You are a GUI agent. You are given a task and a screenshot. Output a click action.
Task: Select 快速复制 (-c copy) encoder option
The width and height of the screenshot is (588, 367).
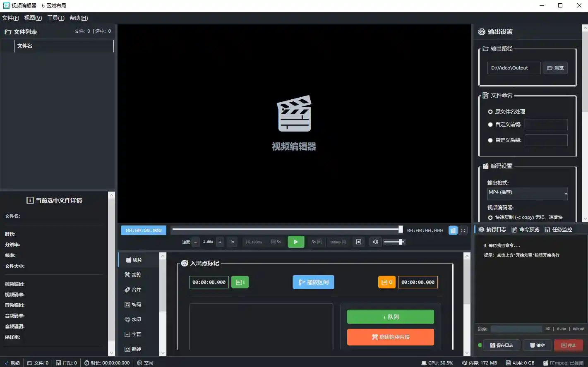490,217
